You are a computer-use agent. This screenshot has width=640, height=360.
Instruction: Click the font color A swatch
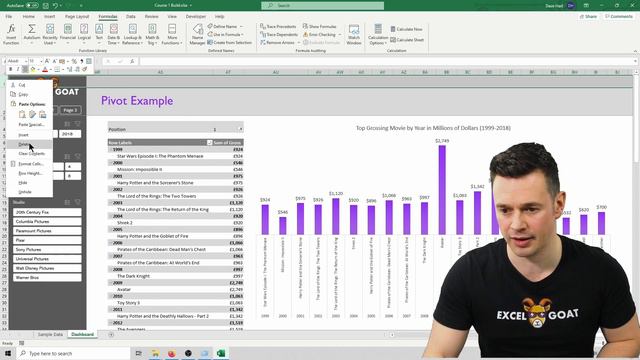pos(45,69)
